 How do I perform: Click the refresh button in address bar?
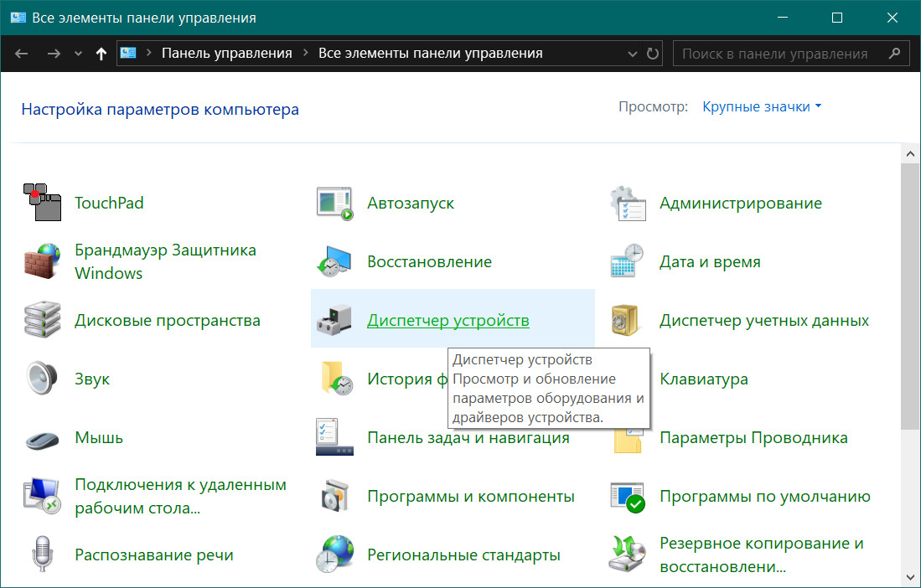pyautogui.click(x=654, y=54)
